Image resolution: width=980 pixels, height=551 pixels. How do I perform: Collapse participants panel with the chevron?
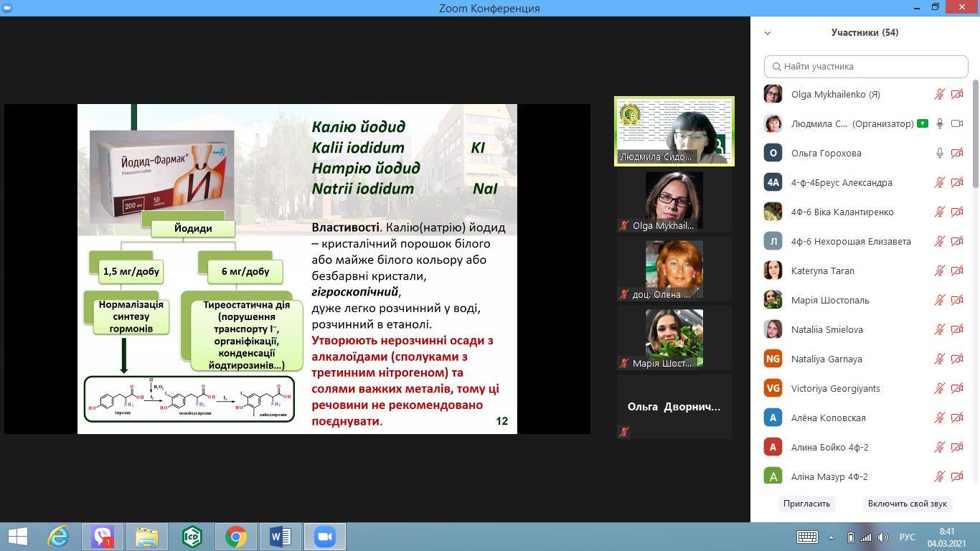pos(768,33)
